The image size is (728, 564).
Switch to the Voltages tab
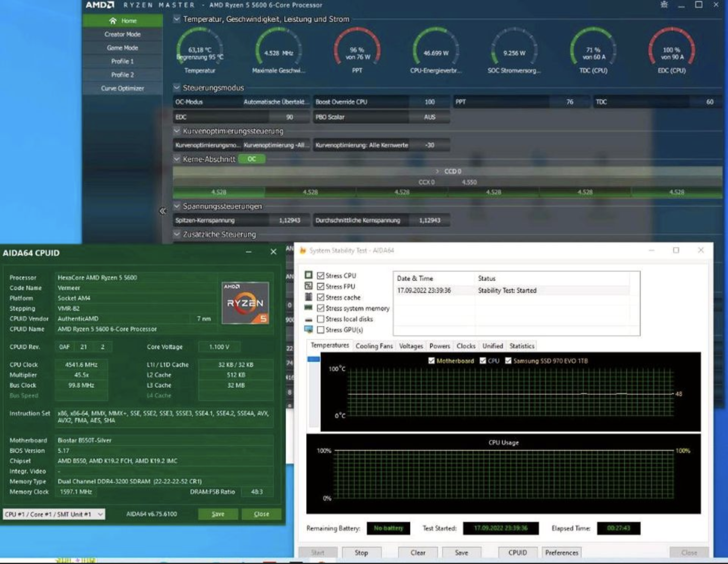coord(411,346)
